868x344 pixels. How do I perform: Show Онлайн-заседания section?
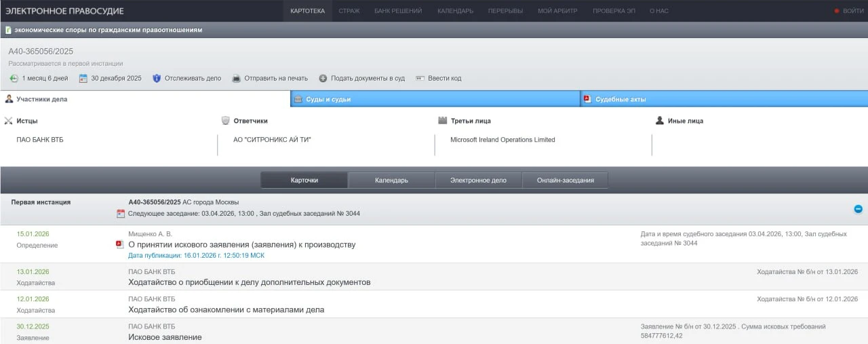pos(565,180)
